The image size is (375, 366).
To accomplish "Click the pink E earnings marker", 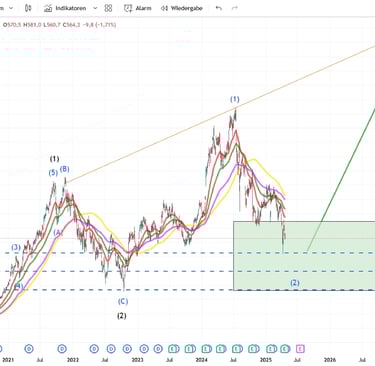I will (x=300, y=349).
